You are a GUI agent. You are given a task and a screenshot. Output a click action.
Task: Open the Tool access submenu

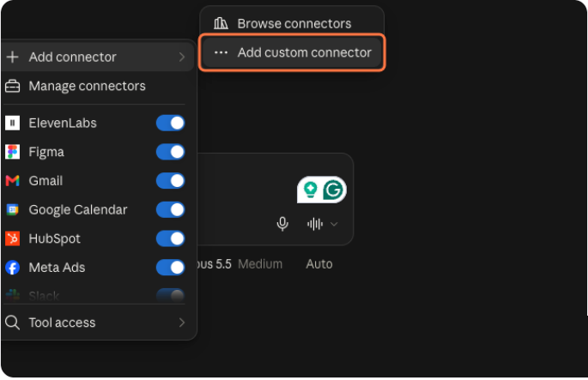(97, 323)
